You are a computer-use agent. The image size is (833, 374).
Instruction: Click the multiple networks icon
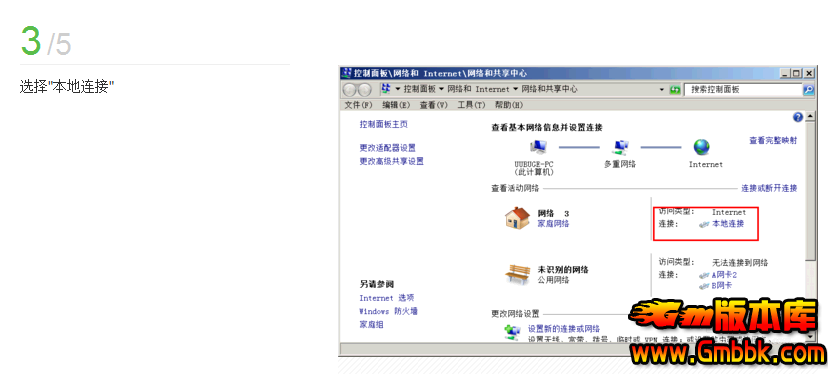click(620, 147)
